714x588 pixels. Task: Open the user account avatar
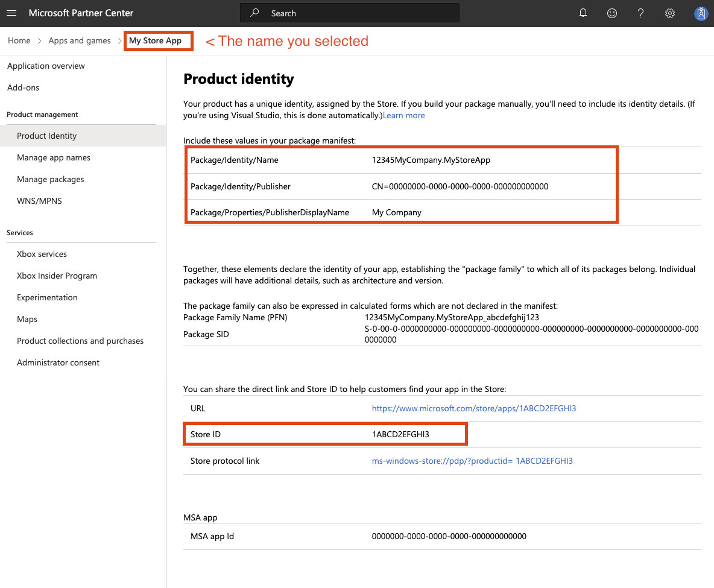pos(700,13)
